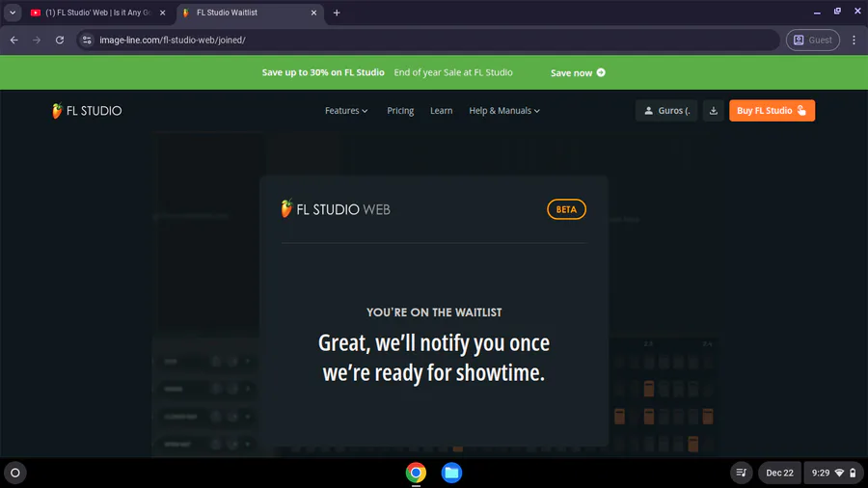This screenshot has height=488, width=868.
Task: Click the FL Studio logo in the header
Action: point(87,111)
